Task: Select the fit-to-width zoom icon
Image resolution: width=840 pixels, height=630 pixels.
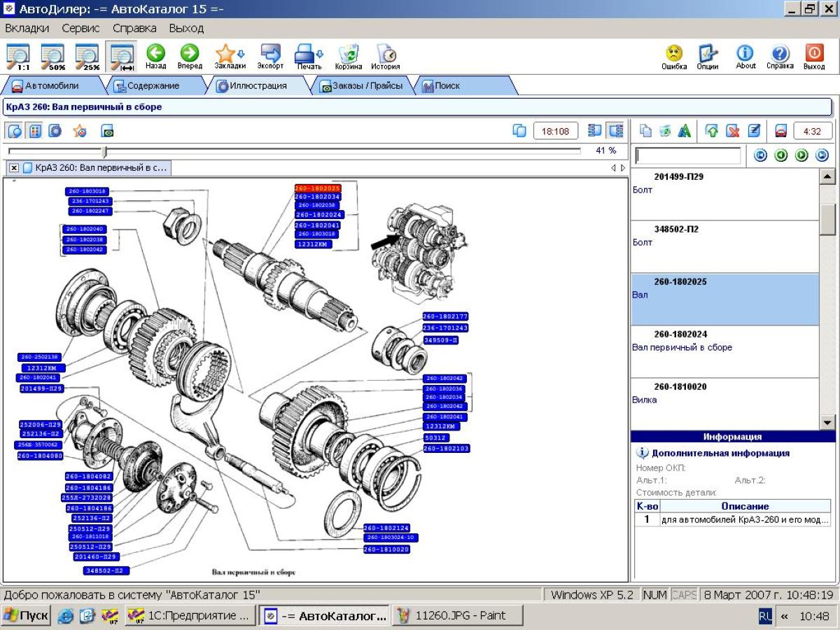Action: click(x=122, y=57)
